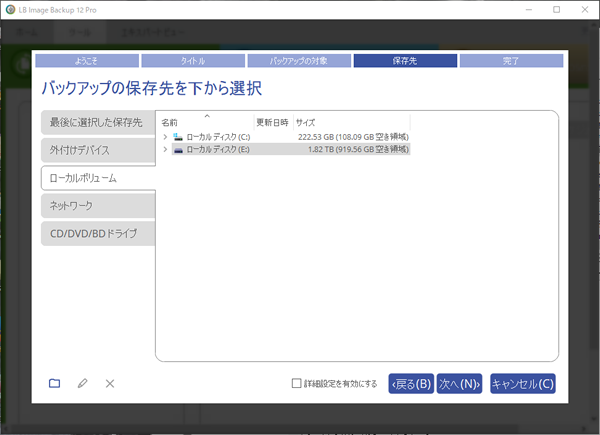Click the X delete icon near pencil
600x435 pixels.
click(110, 383)
